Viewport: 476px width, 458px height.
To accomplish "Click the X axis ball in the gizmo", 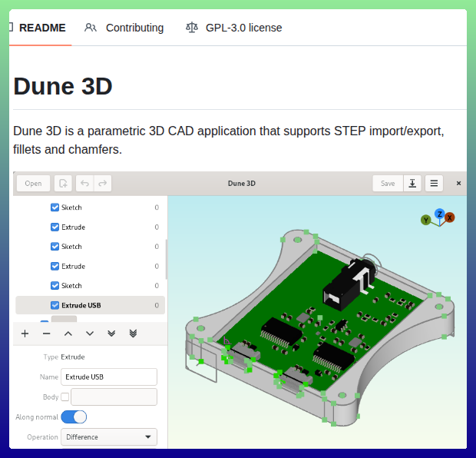I will pyautogui.click(x=450, y=217).
